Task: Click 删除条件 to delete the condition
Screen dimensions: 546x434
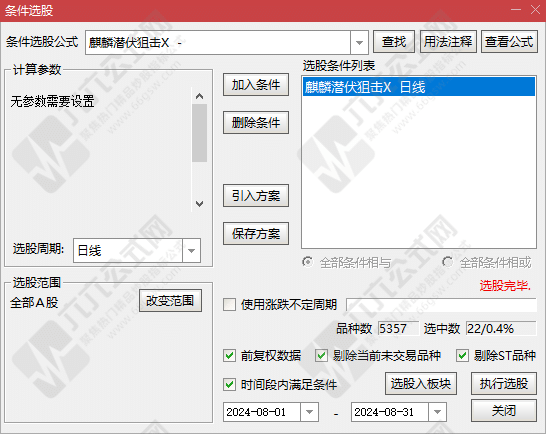Action: [x=256, y=123]
